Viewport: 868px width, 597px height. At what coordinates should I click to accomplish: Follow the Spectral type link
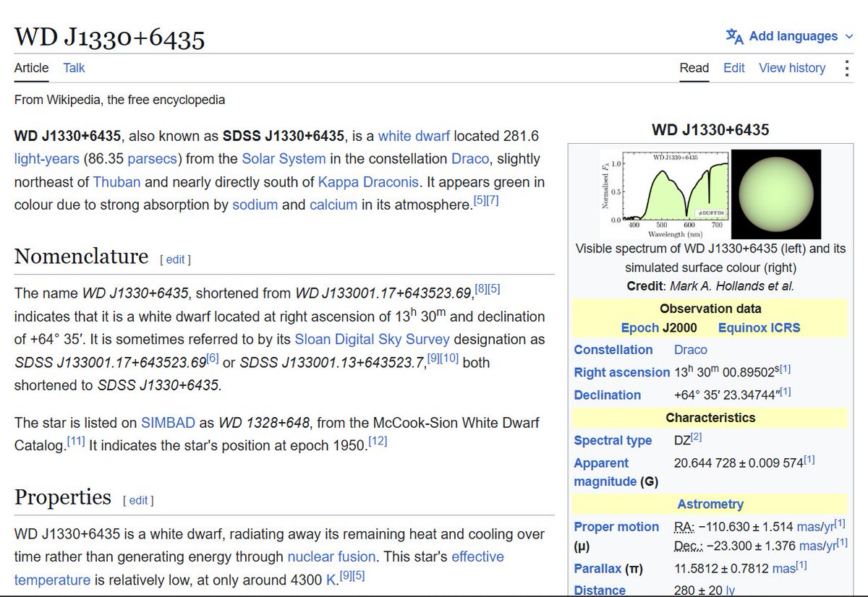613,440
